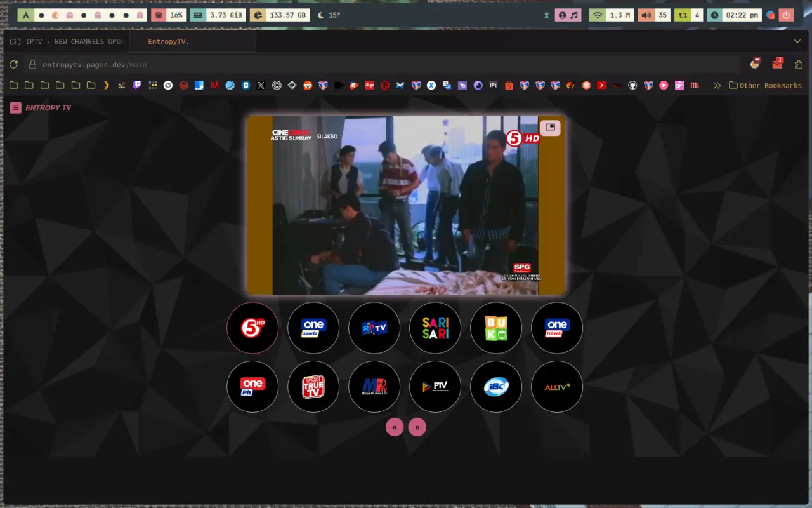The height and width of the screenshot is (508, 812).
Task: Open the Shopee bookmark
Action: pyautogui.click(x=509, y=85)
